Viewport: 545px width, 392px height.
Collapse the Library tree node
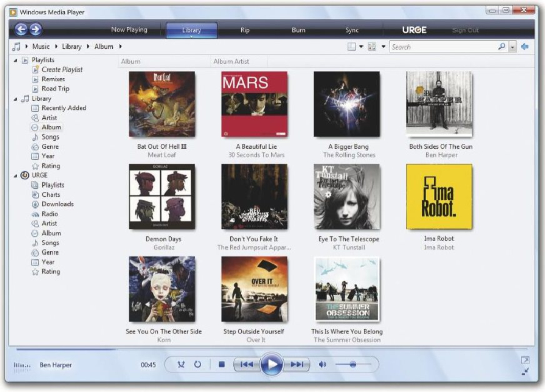point(15,99)
